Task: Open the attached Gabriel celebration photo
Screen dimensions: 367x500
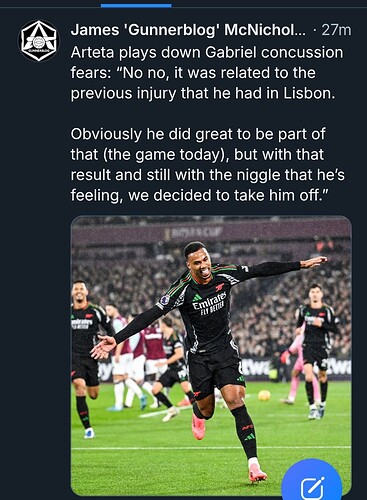Action: point(211,355)
